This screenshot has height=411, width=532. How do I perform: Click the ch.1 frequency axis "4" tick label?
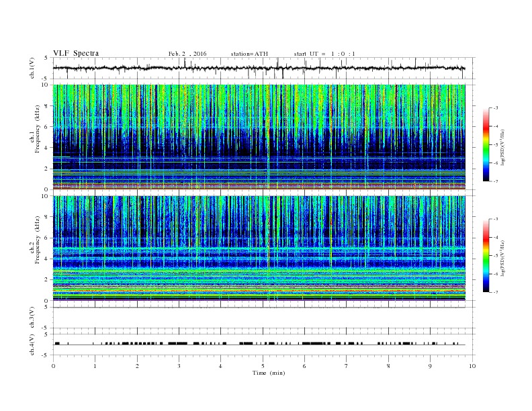(x=46, y=148)
